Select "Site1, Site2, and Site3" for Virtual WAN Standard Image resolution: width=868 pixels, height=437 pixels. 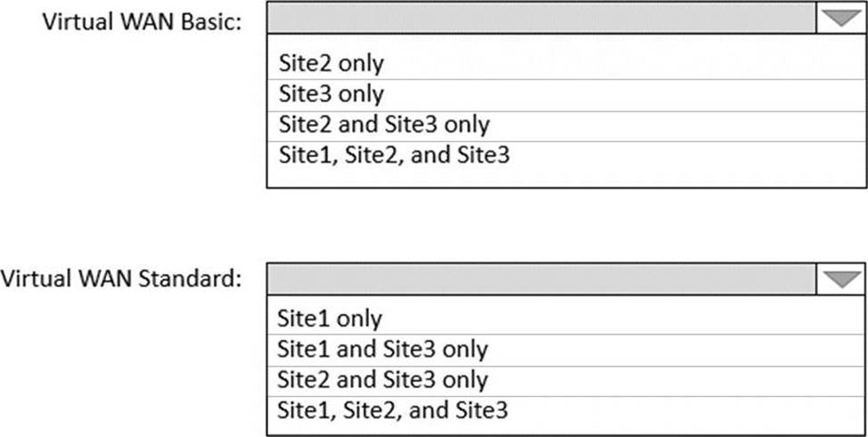(394, 410)
